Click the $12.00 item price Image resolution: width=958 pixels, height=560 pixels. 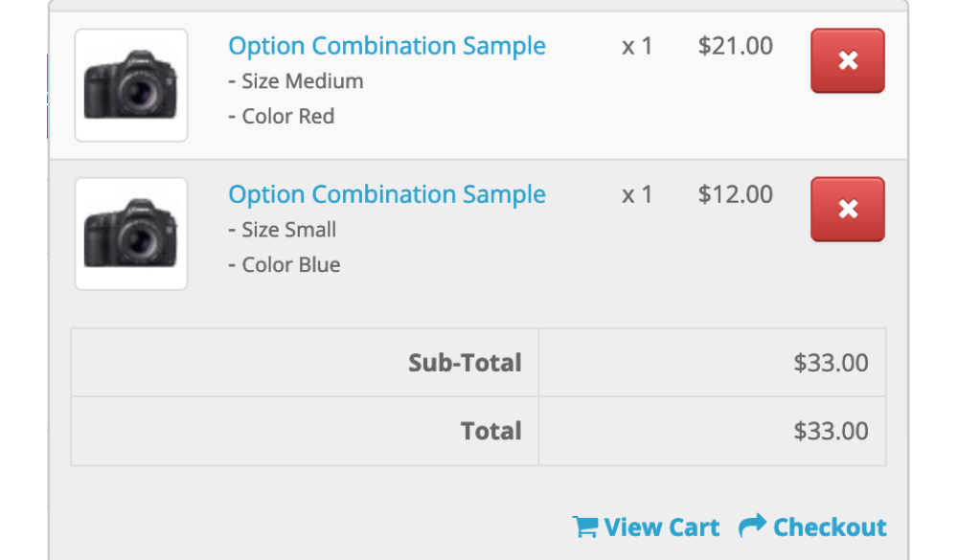(735, 194)
